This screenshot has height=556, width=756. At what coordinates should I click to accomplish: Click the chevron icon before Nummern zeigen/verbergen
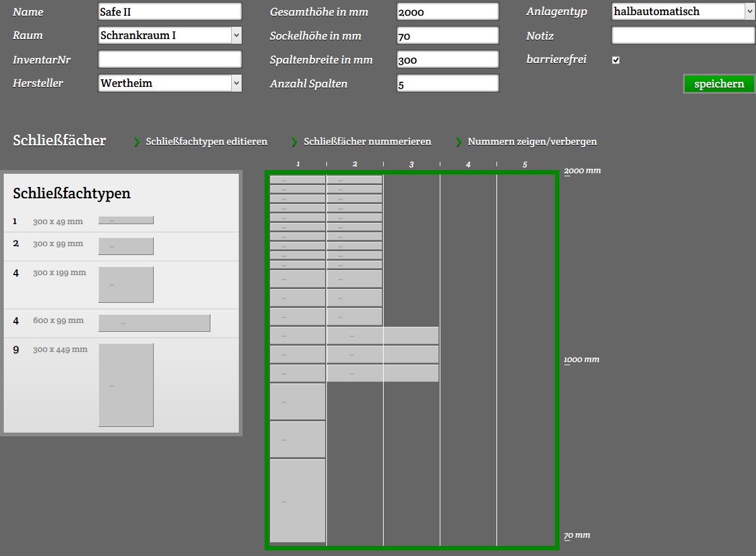(459, 142)
